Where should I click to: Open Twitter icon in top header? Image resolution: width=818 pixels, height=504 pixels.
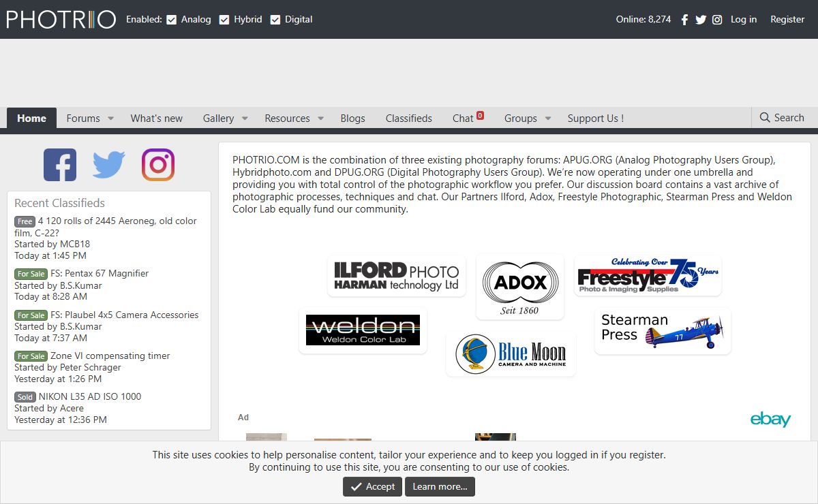coord(701,20)
